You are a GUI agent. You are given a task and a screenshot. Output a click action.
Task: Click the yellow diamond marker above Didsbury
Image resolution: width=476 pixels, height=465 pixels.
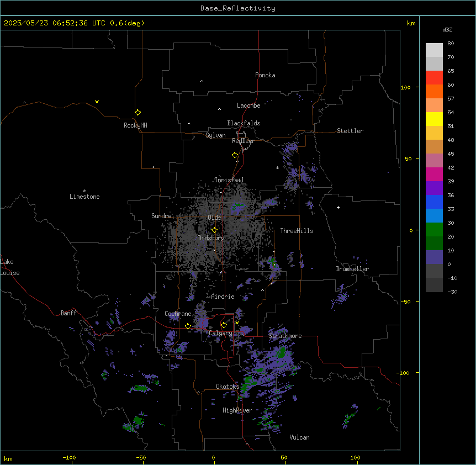click(214, 230)
